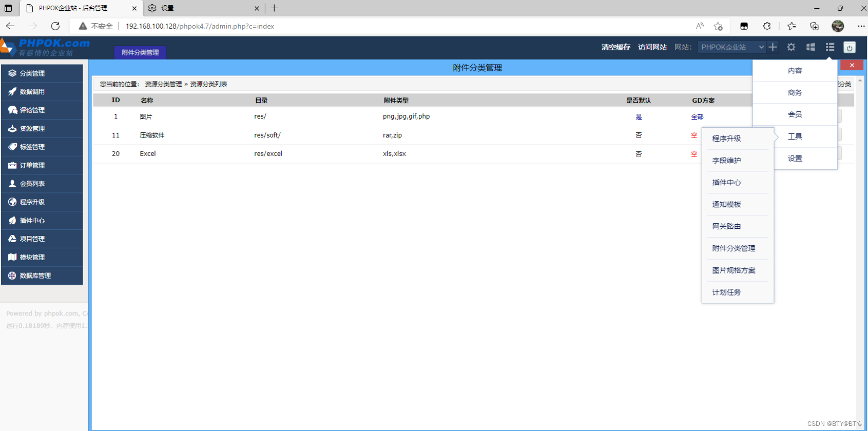Close the 附件分类管理 panel with red X
The image size is (868, 431).
852,65
